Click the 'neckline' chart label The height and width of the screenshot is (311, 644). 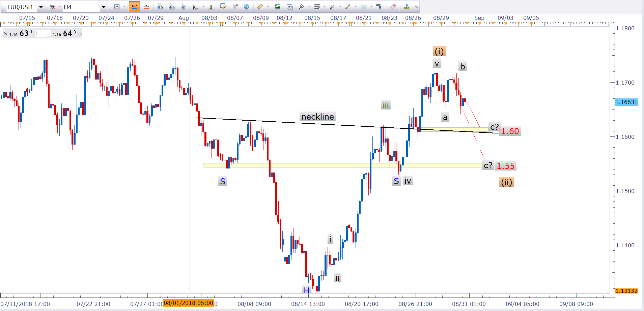317,117
